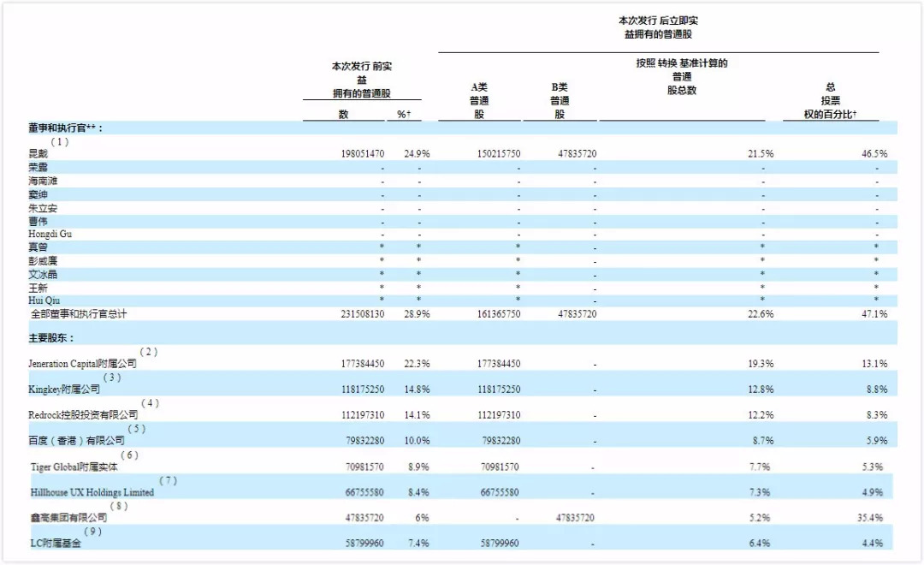Select the 彭威廉 name
Image resolution: width=924 pixels, height=565 pixels.
tap(43, 261)
